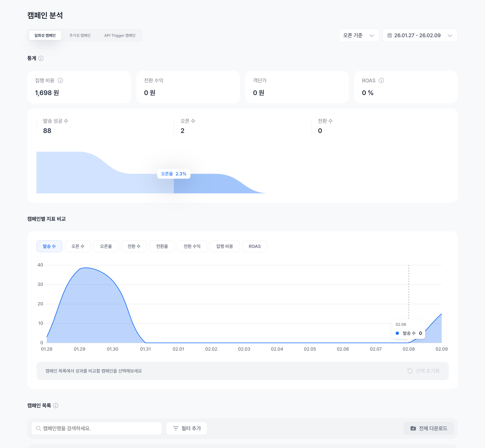Click the 필터 추가 button
This screenshot has height=448, width=485.
click(186, 428)
